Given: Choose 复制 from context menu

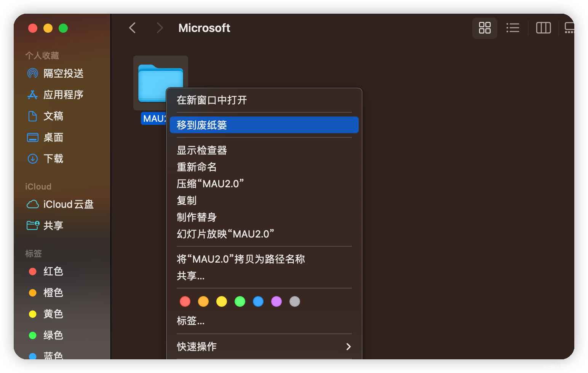Looking at the screenshot, I should [264, 201].
